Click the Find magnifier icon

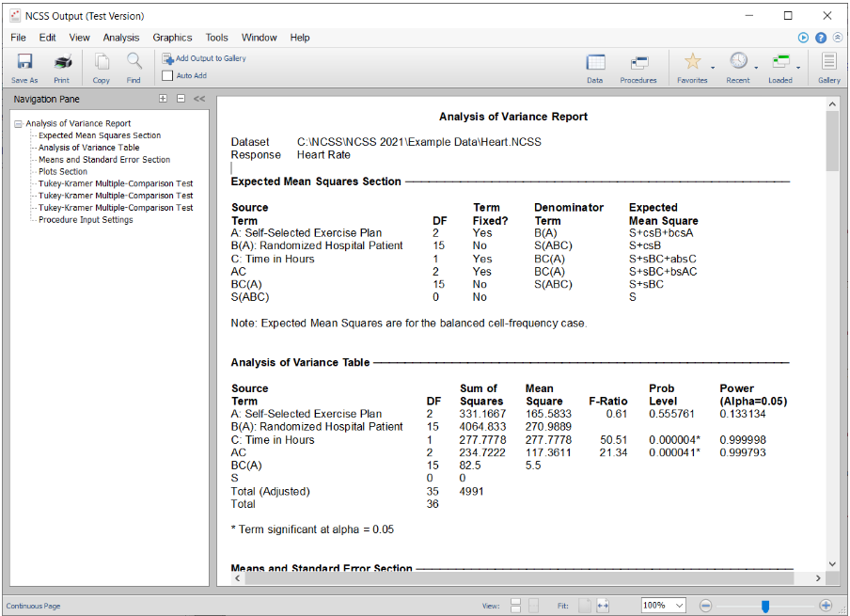134,63
